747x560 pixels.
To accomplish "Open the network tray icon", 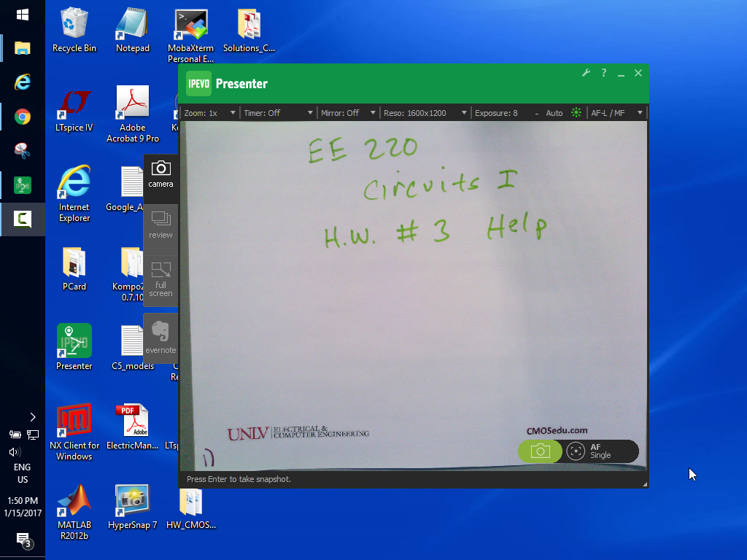I will point(33,435).
